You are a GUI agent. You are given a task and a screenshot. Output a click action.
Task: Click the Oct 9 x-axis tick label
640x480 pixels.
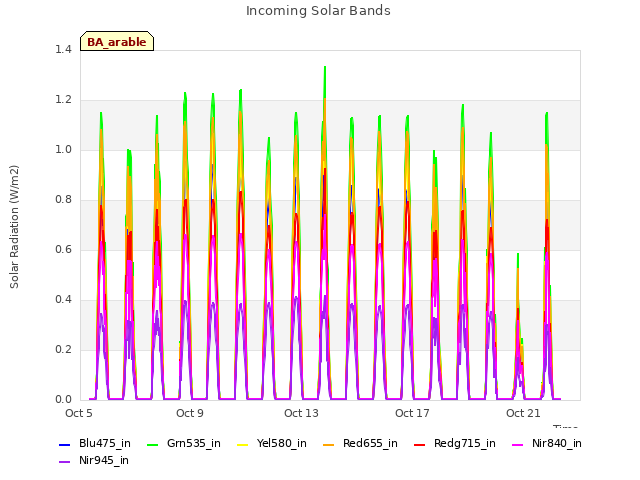[x=190, y=413]
